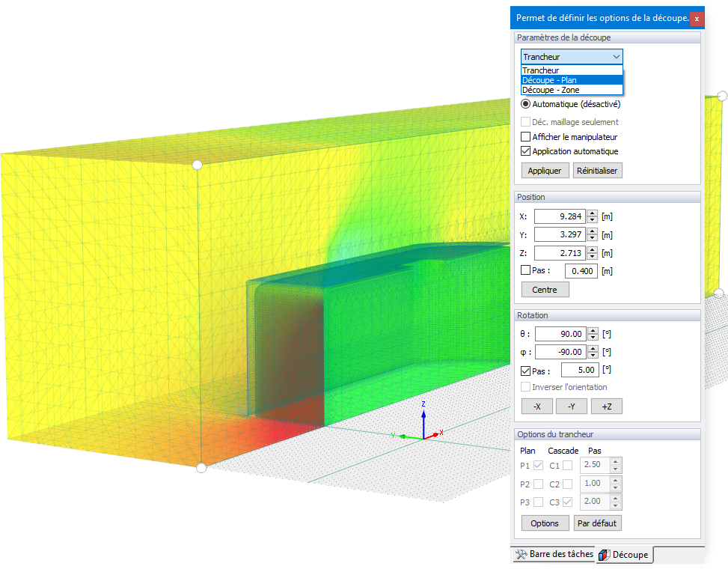Viewport: 728px width, 569px height.
Task: Click the Barre des tâches tools icon
Action: pyautogui.click(x=521, y=554)
